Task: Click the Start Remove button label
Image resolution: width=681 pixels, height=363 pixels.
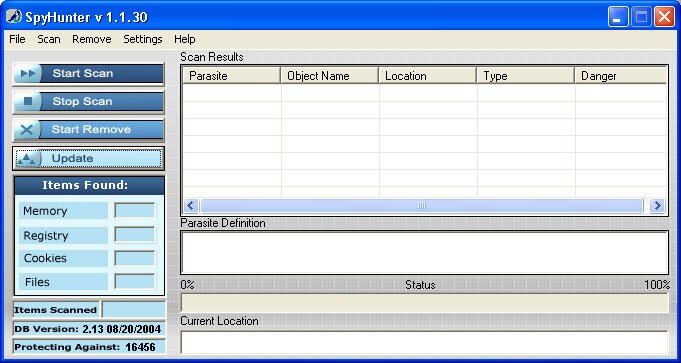Action: point(91,129)
